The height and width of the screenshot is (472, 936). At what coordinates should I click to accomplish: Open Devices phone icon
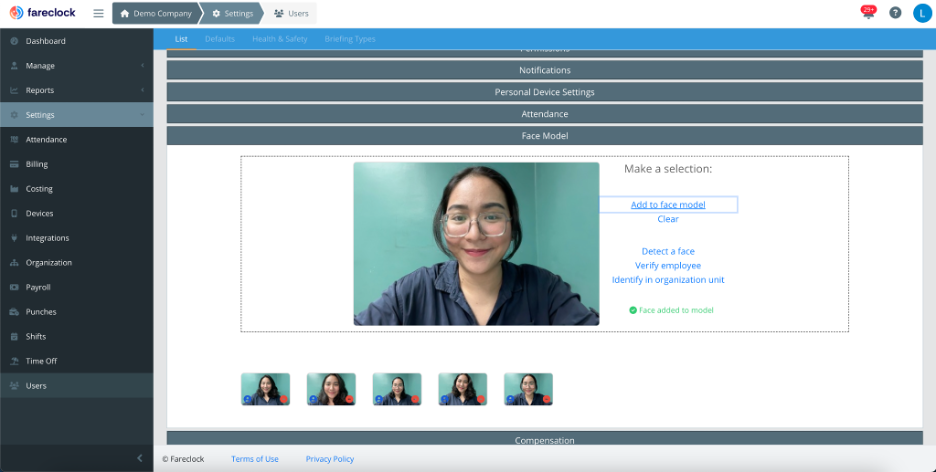click(x=14, y=213)
